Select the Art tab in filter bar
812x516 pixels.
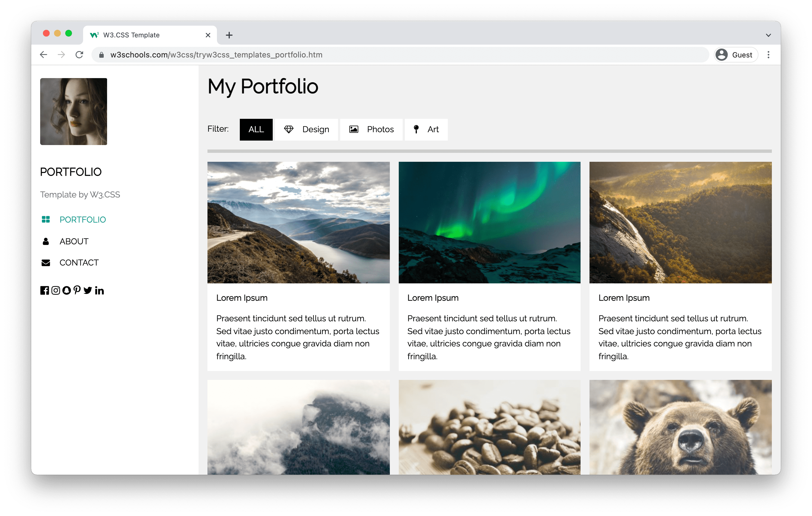[x=429, y=129]
